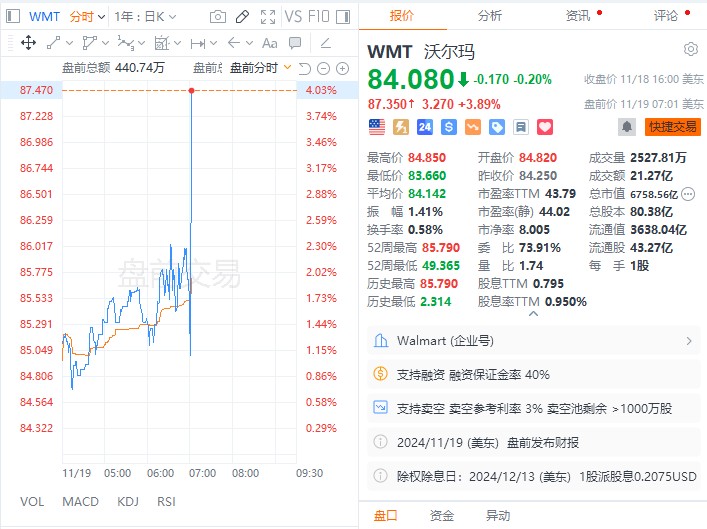Click the blue price tag icon

tap(497, 127)
